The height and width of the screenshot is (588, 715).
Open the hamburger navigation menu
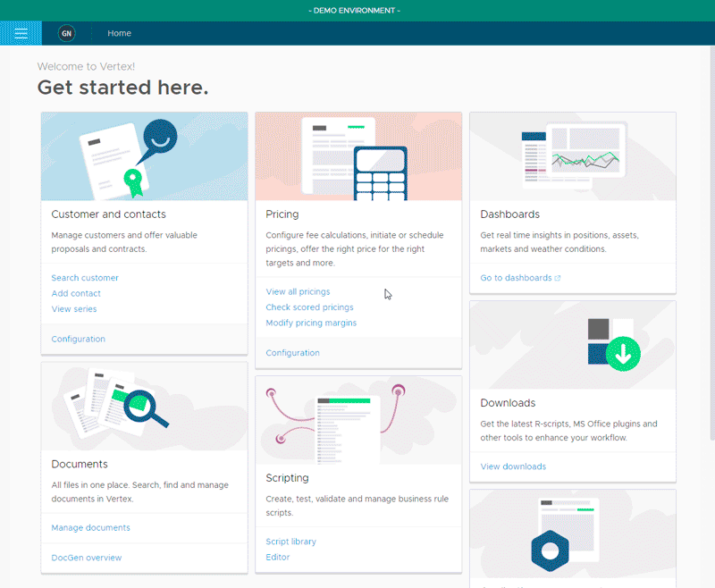21,33
